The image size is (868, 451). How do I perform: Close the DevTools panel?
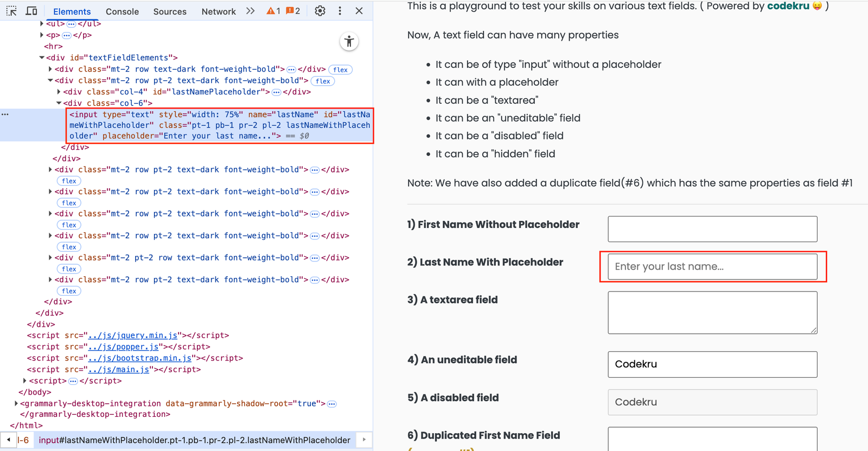click(x=359, y=11)
